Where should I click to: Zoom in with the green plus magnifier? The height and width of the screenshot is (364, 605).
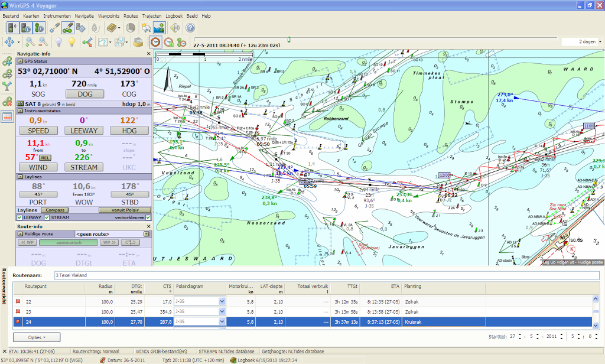pyautogui.click(x=30, y=42)
